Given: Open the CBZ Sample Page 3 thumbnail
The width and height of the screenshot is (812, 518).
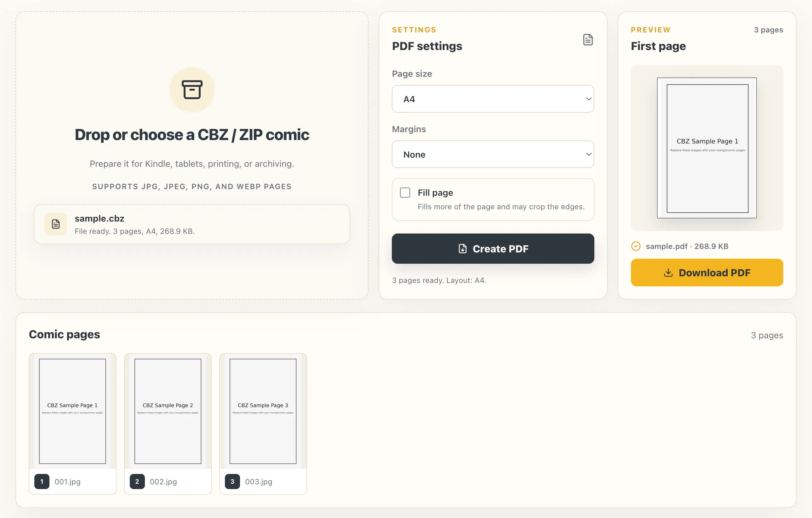Looking at the screenshot, I should pos(263,411).
